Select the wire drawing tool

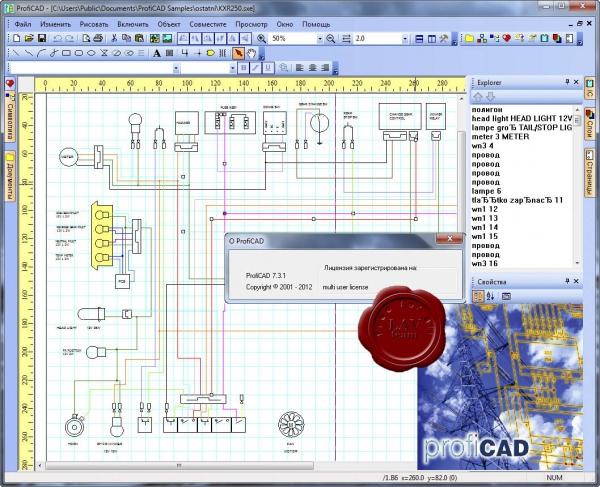[185, 53]
